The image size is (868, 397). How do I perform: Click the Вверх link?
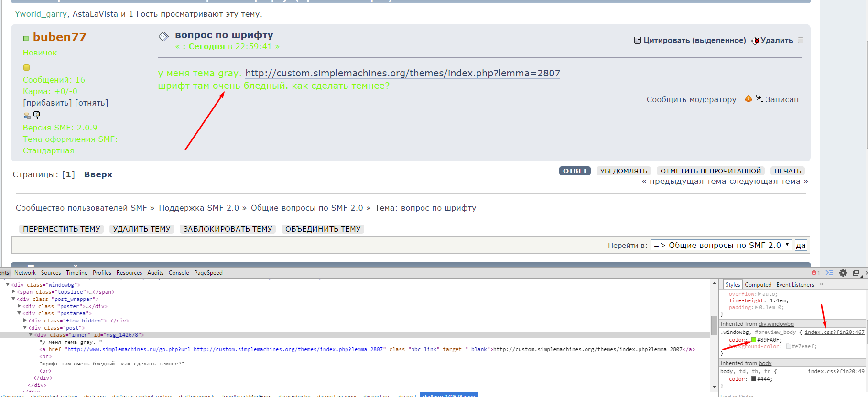pos(98,174)
